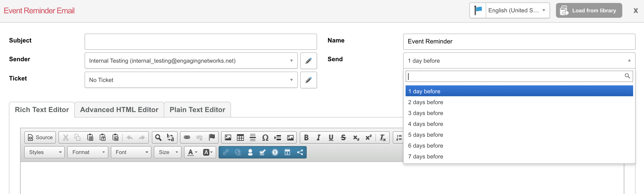Select '3 days before' from Send list
The height and width of the screenshot is (194, 644).
coord(425,113)
